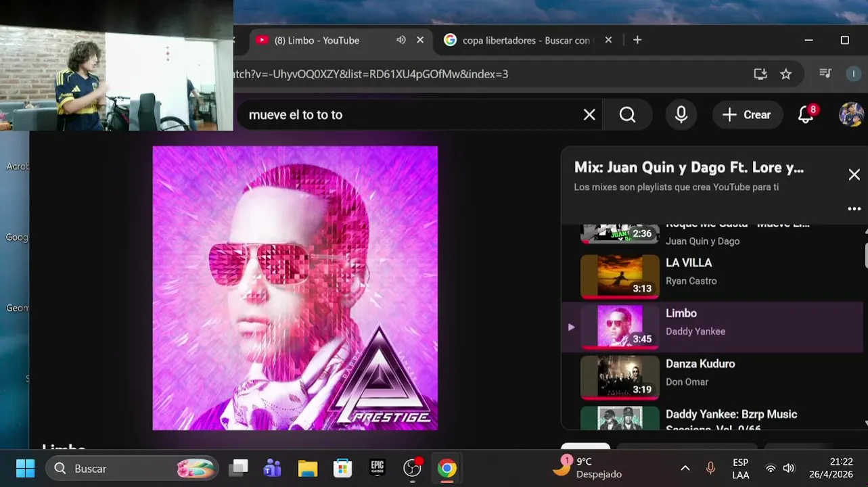Viewport: 868px width, 487px height.
Task: Open Microsoft Teams from the taskbar
Action: [x=273, y=468]
